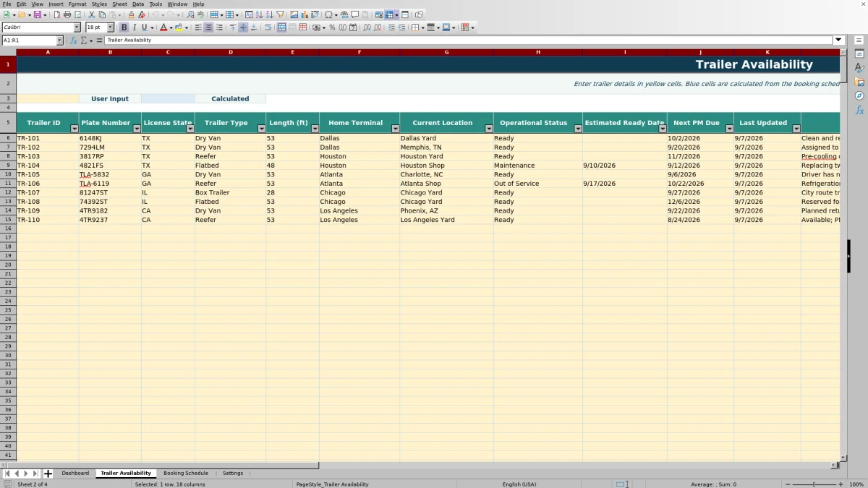
Task: Click the Save document icon
Action: pos(37,14)
